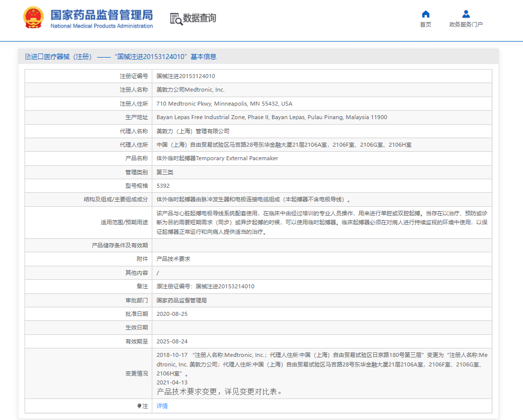The width and height of the screenshot is (523, 420).
Task: Select expiry date 2025-08-24
Action: coord(172,342)
